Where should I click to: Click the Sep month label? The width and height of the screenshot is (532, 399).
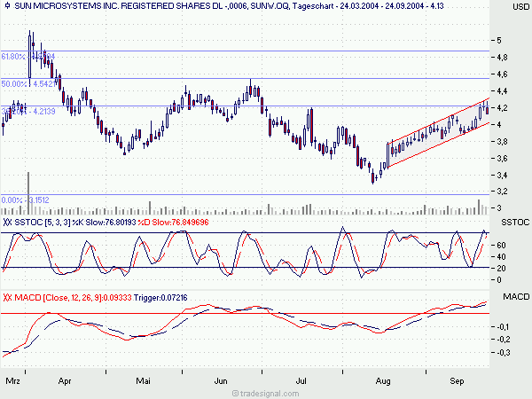(x=457, y=381)
